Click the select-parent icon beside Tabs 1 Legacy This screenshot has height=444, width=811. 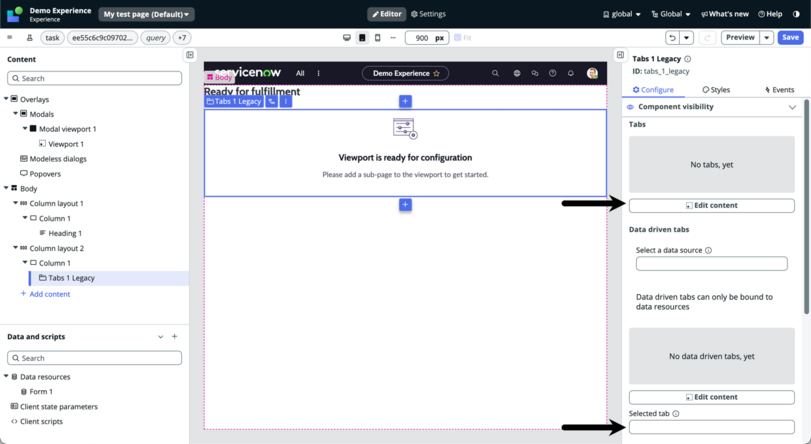click(272, 101)
